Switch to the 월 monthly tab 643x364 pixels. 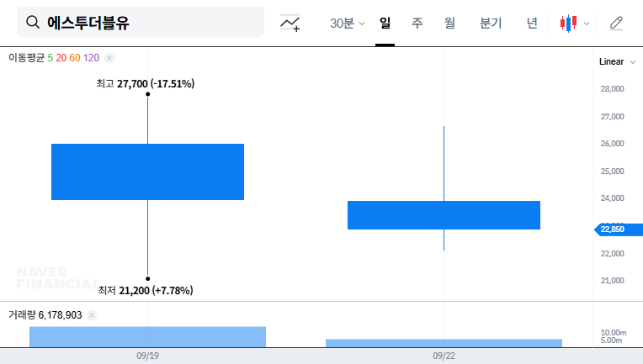point(450,24)
